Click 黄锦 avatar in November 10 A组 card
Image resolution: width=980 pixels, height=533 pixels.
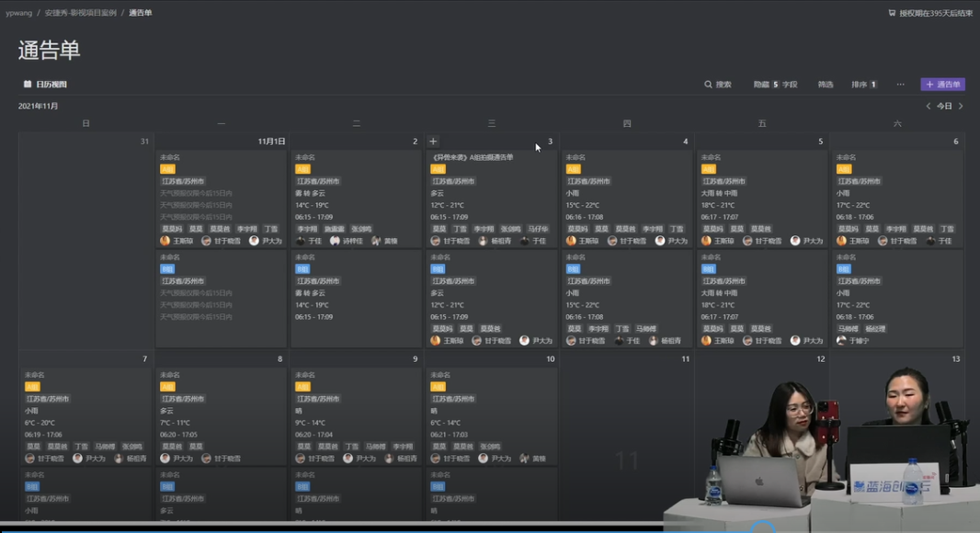click(x=524, y=458)
